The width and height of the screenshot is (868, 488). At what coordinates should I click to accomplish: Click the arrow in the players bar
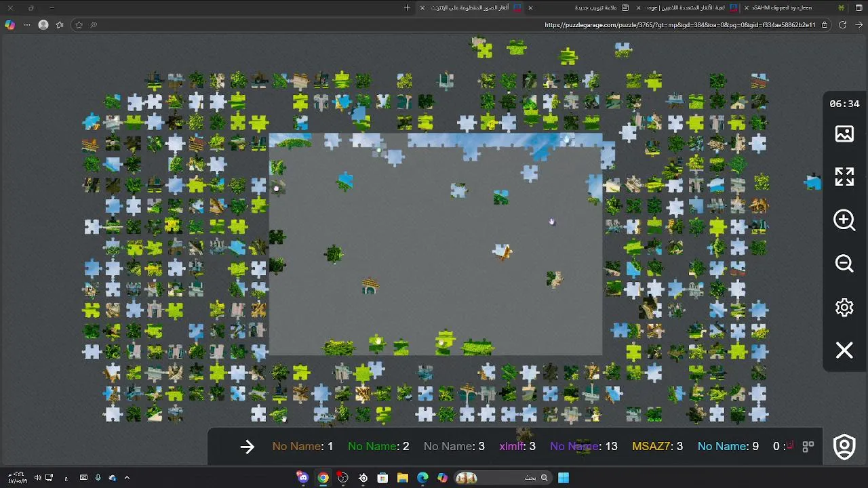coord(247,447)
